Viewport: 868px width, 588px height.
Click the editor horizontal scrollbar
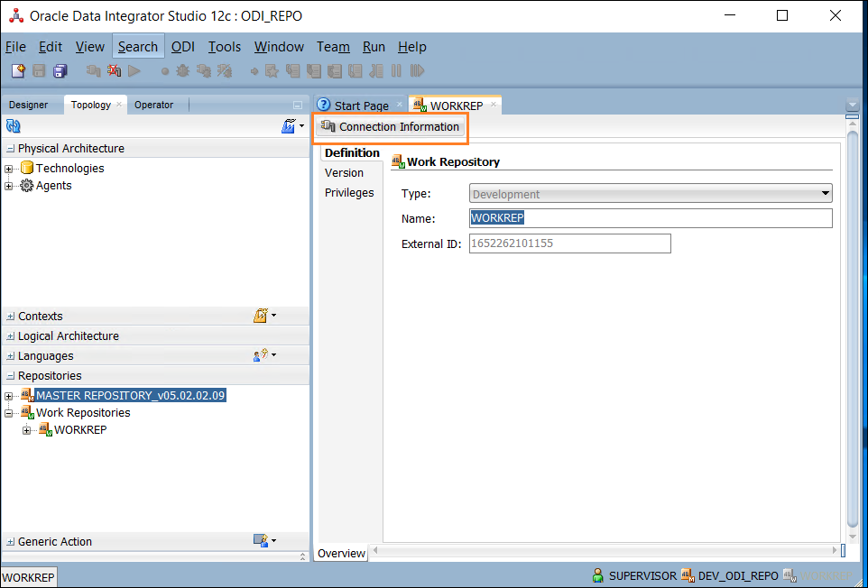tap(605, 550)
